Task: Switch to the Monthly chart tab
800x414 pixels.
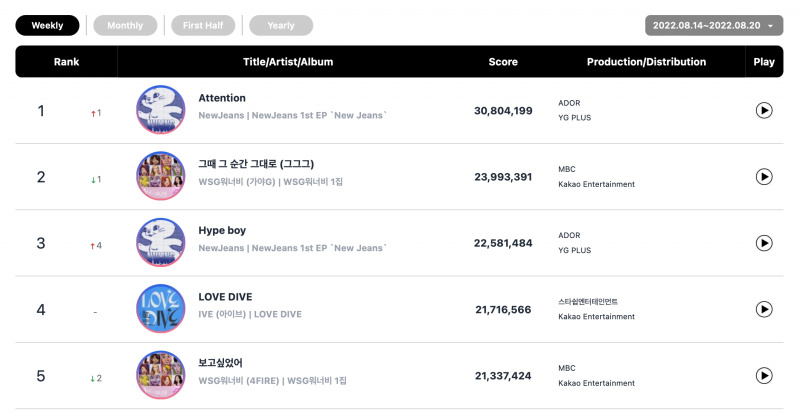Action: (x=125, y=26)
